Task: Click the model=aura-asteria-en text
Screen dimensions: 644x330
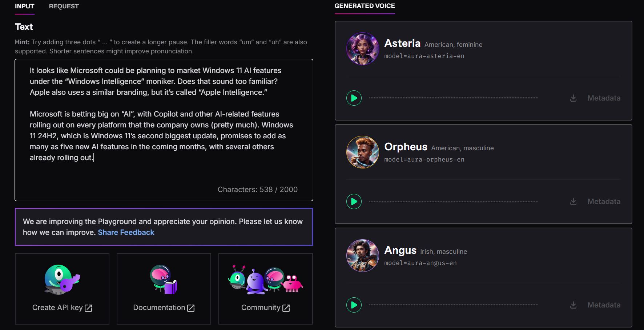Action: coord(424,56)
